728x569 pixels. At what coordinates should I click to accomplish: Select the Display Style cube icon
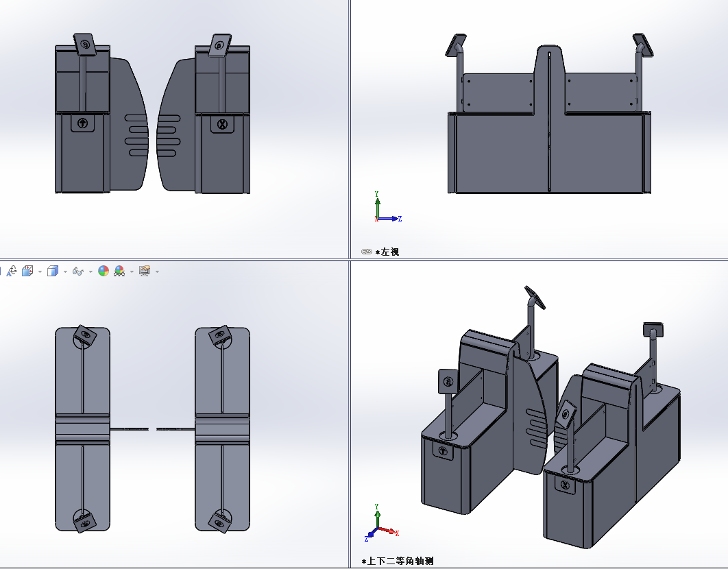[x=53, y=271]
